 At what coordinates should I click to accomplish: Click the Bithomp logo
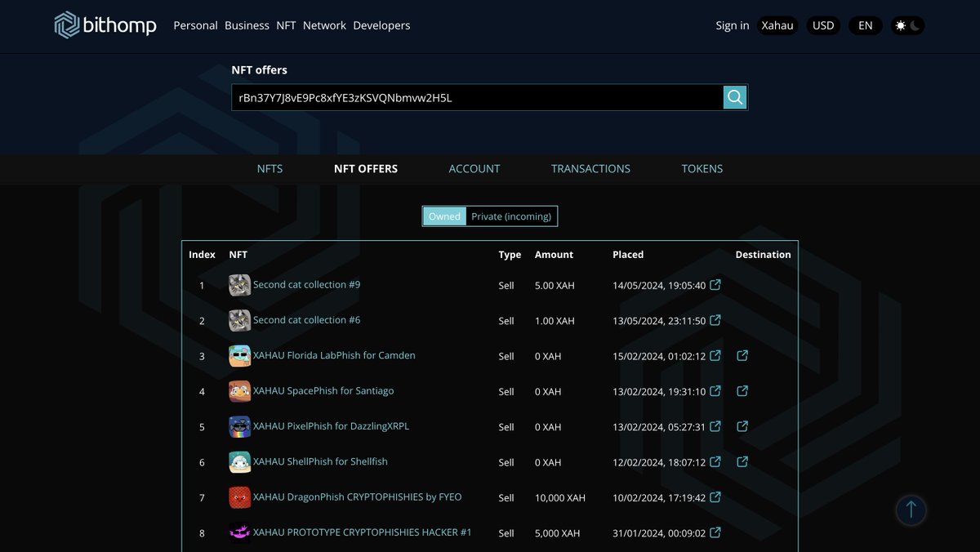click(x=105, y=24)
